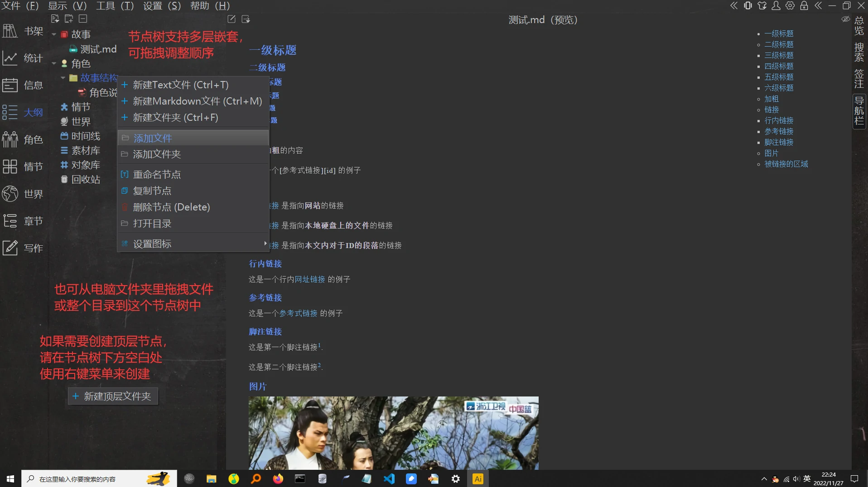868x487 pixels.
Task: Open the 写作 writing sidebar panel
Action: point(23,248)
